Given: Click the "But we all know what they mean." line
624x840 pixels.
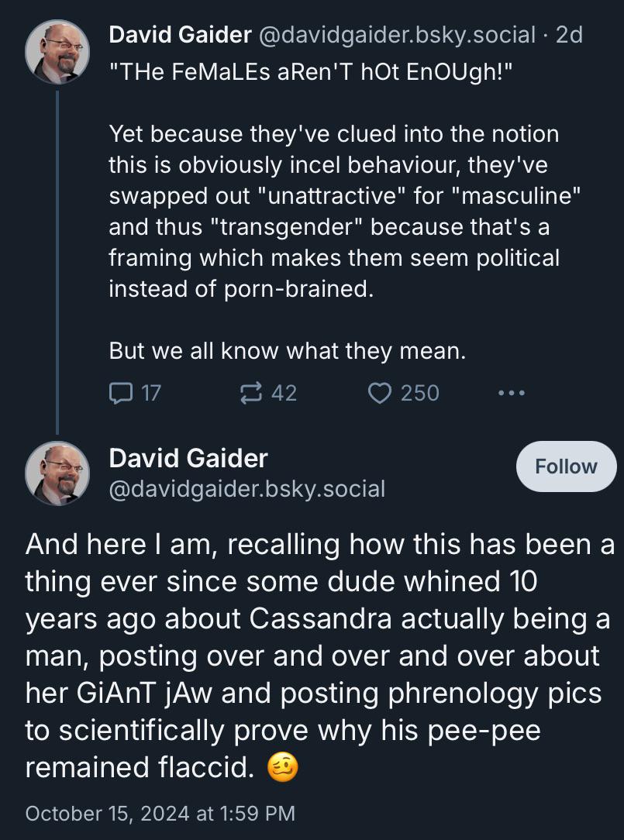Looking at the screenshot, I should 288,351.
